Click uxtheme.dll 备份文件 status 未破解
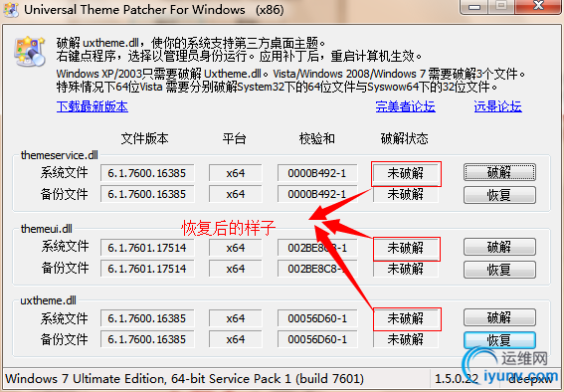Viewport: 564px width, 392px height. pos(406,339)
